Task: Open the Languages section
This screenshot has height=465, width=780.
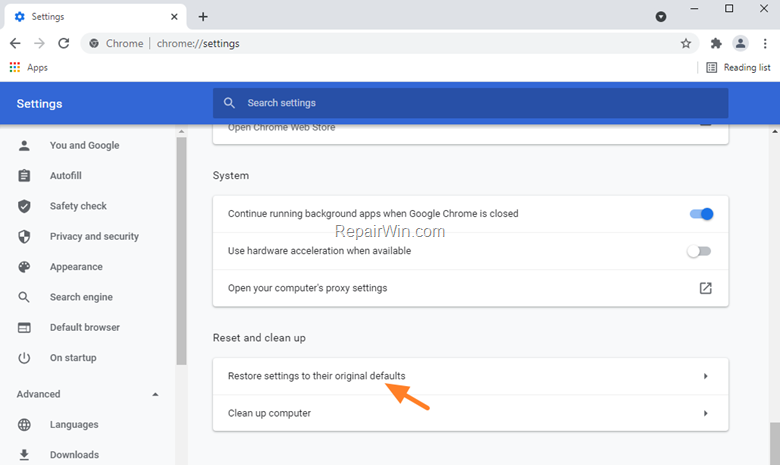Action: tap(74, 425)
